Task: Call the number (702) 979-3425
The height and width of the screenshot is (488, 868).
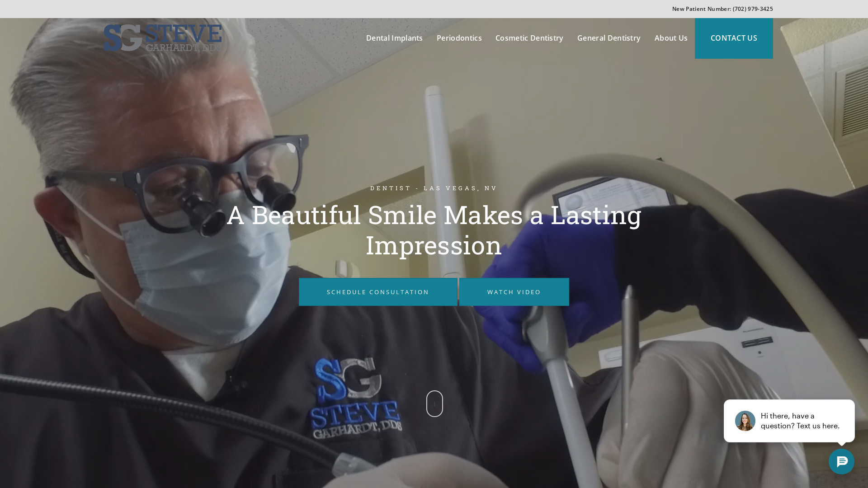Action: coord(753,9)
